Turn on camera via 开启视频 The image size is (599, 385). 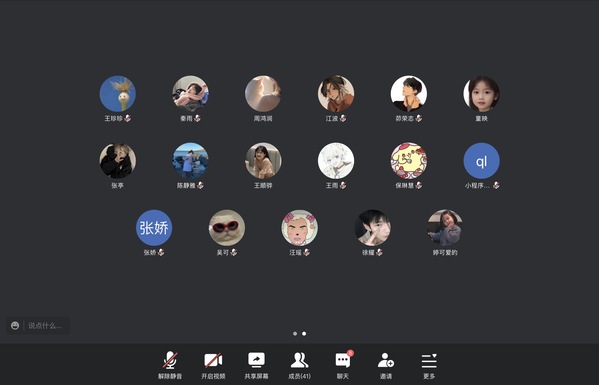(x=213, y=365)
